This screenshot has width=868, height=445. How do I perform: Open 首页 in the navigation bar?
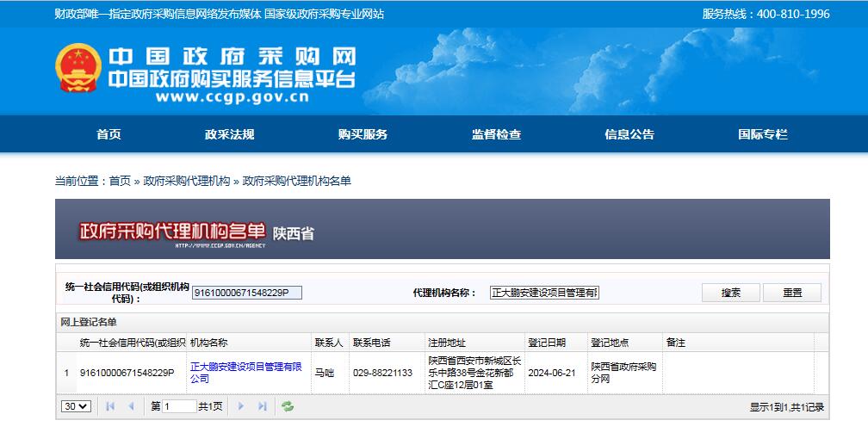click(x=108, y=134)
